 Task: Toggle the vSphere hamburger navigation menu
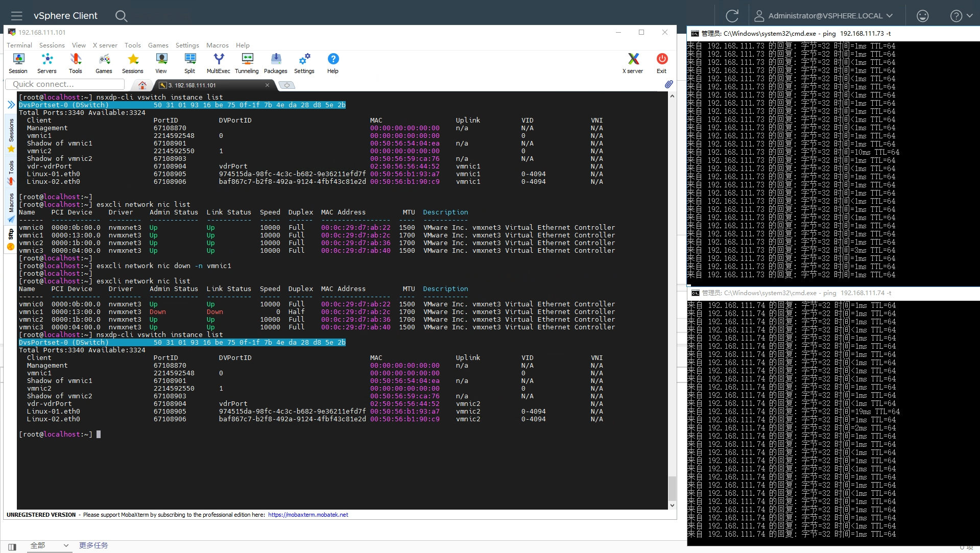17,16
